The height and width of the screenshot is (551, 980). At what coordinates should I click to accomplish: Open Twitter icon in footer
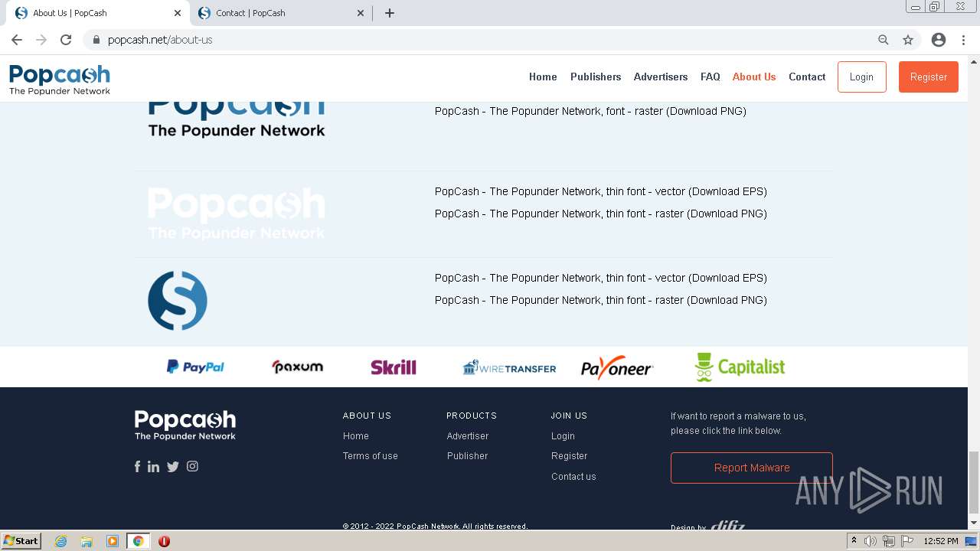pyautogui.click(x=173, y=466)
